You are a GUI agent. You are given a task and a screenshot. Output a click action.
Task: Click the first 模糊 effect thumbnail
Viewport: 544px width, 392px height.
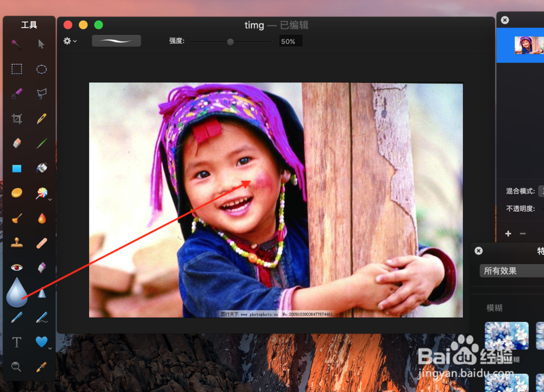506,335
